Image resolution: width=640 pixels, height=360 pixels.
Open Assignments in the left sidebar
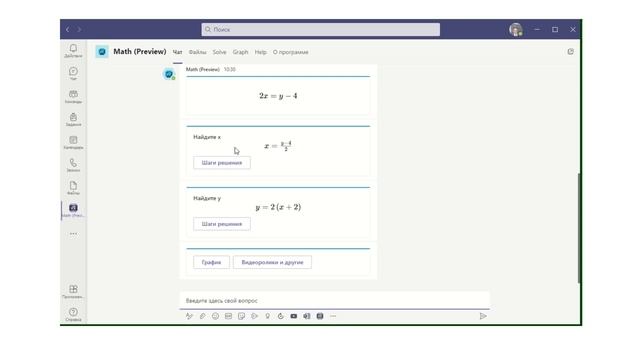tap(73, 119)
